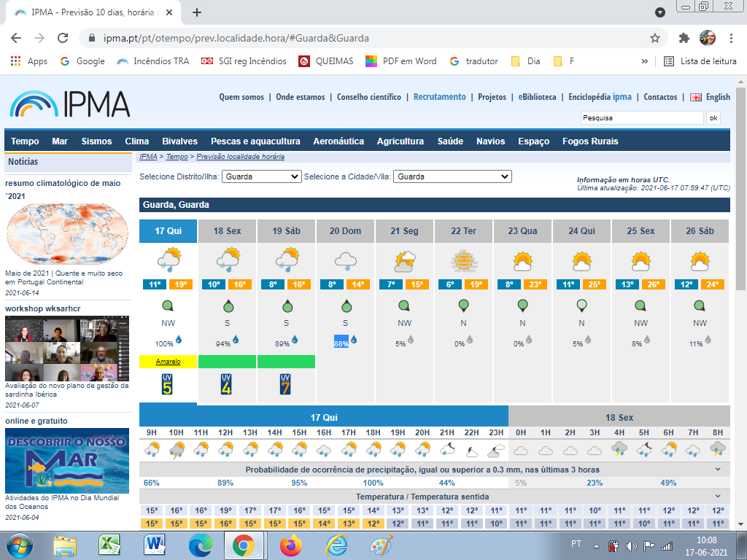The height and width of the screenshot is (560, 747).
Task: Click the volume icon in system tray
Action: pyautogui.click(x=632, y=546)
